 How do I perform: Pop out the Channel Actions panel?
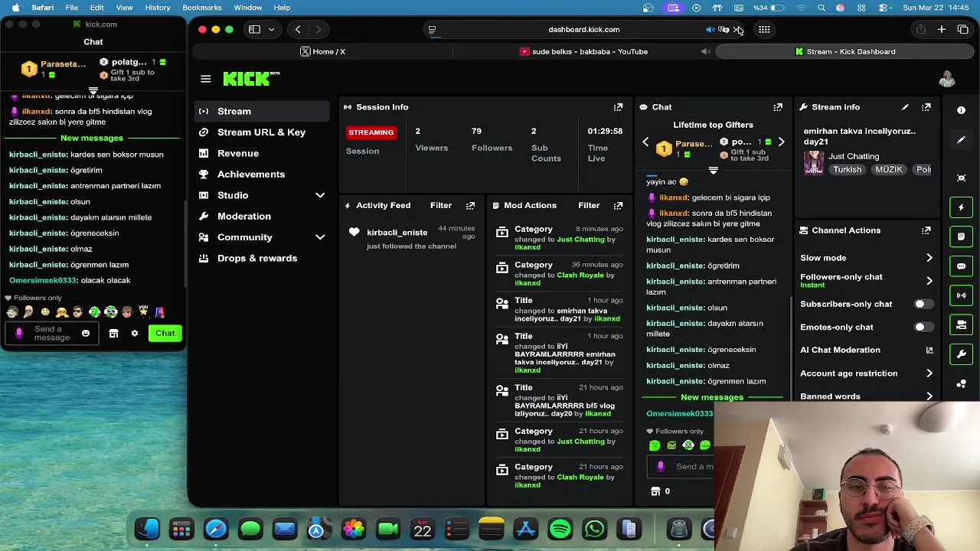[x=926, y=230]
